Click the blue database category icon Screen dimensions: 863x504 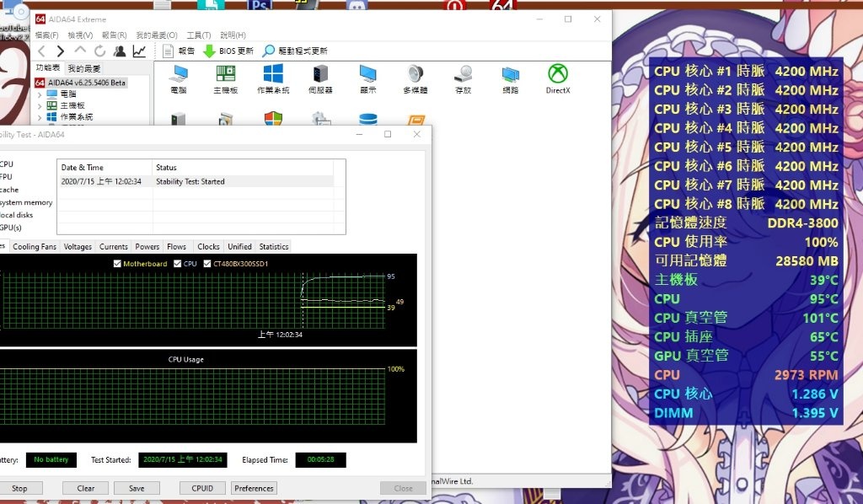[x=367, y=119]
